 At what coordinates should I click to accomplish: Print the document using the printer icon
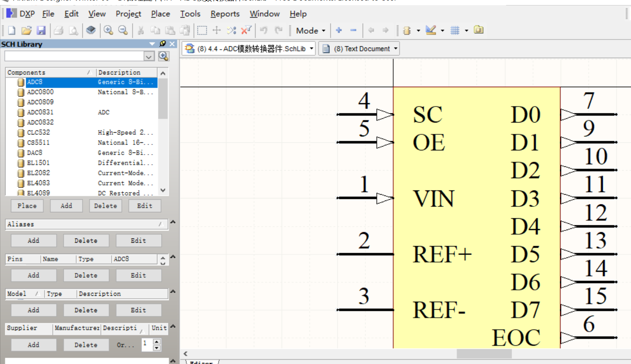tap(59, 30)
